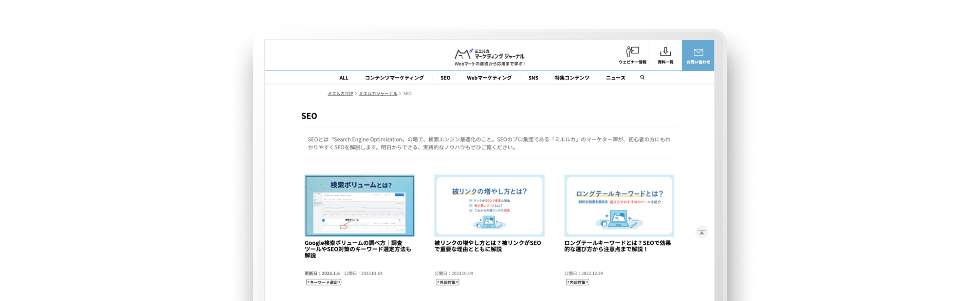Open the Webマーケティング menu item

tap(489, 78)
